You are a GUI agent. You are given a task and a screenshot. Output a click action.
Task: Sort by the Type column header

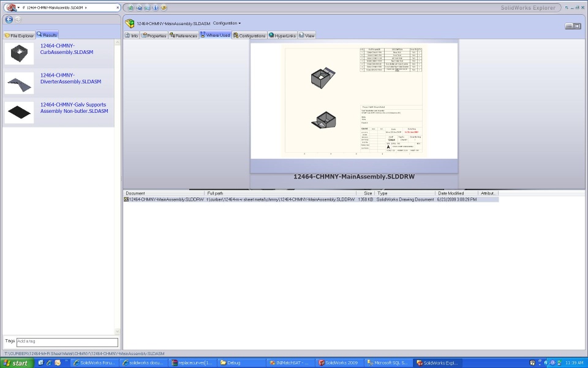tap(405, 193)
